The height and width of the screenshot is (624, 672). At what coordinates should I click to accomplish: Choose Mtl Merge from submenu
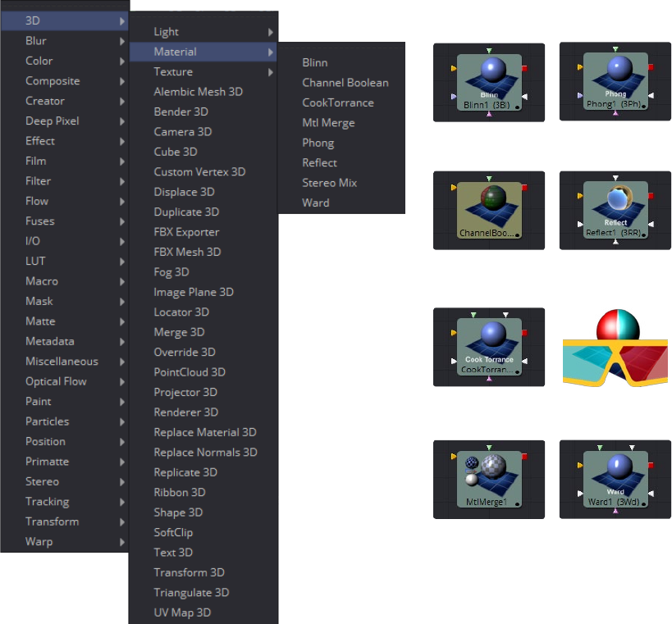click(329, 123)
